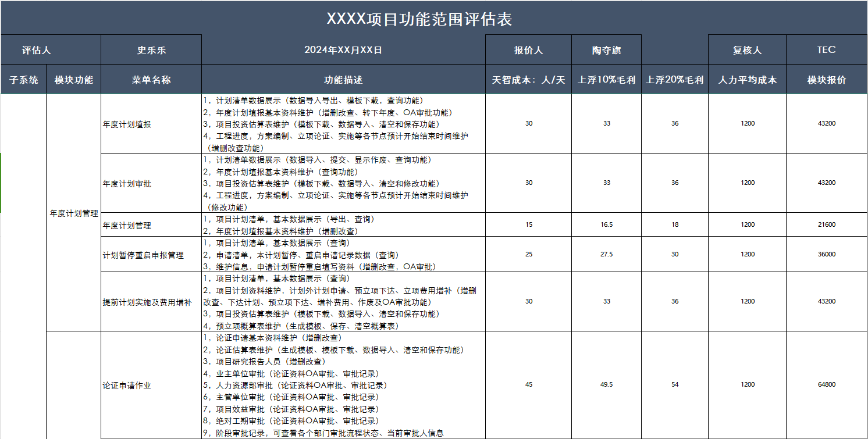Screen dimensions: 868x439
Task: Click the 计划暂停重启申报管理 menu cell
Action: click(x=151, y=255)
